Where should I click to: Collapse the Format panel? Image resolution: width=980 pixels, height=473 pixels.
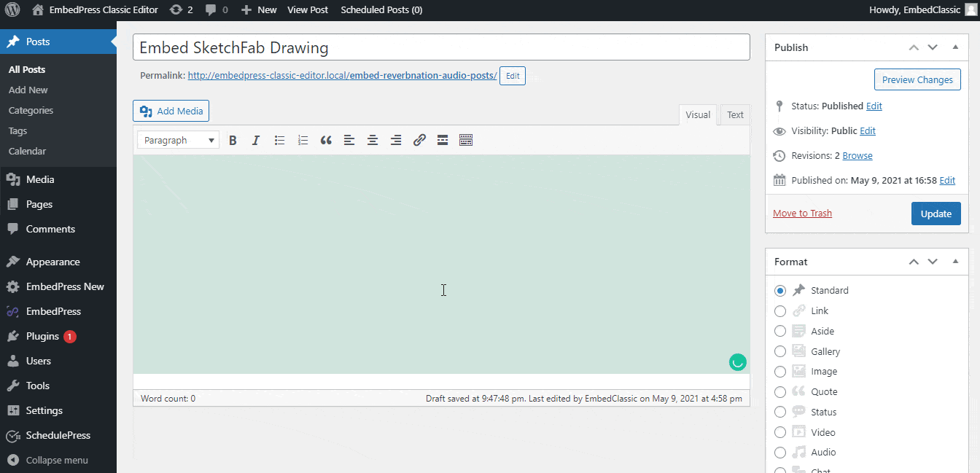click(955, 262)
